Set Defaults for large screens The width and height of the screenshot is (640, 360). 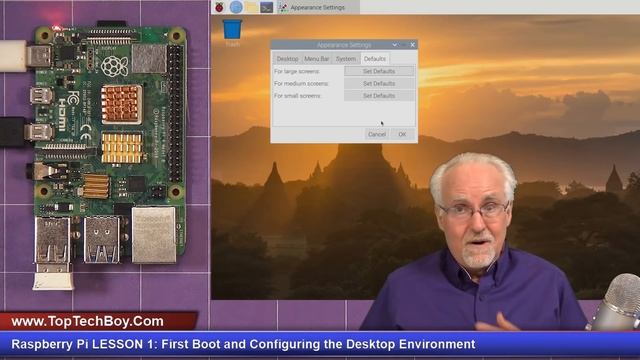tap(379, 71)
